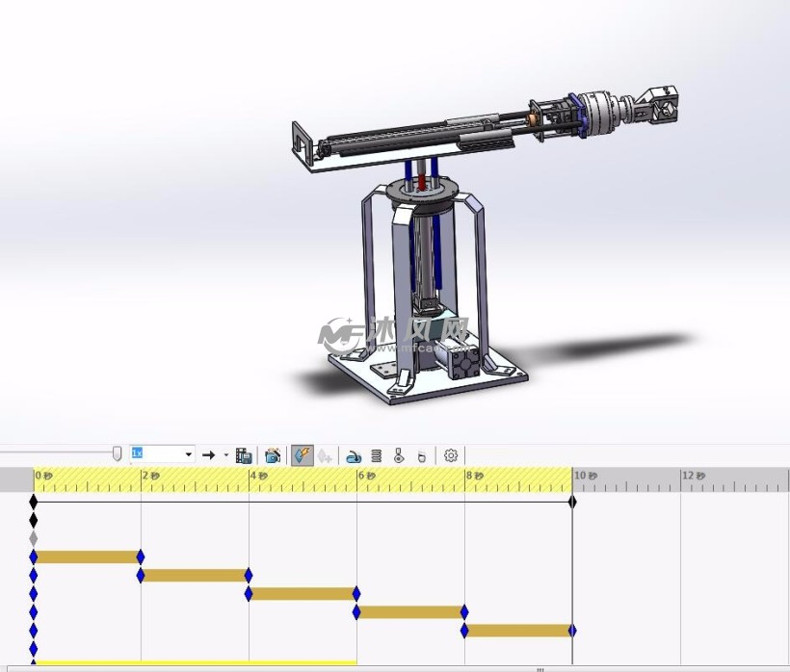Click the 2 秒 mark on timeline ruler
Image resolution: width=790 pixels, height=672 pixels.
(151, 476)
